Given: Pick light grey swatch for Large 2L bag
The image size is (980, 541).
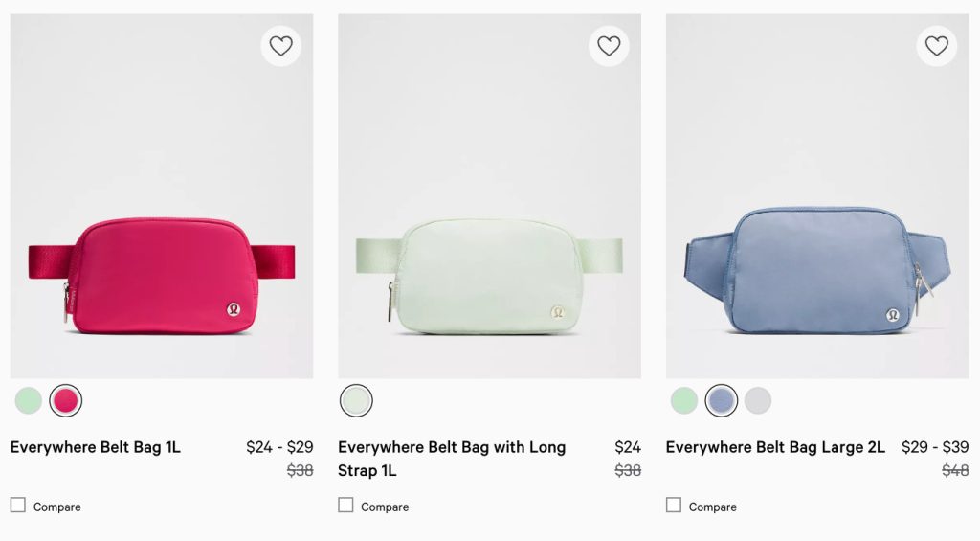Looking at the screenshot, I should pos(758,400).
